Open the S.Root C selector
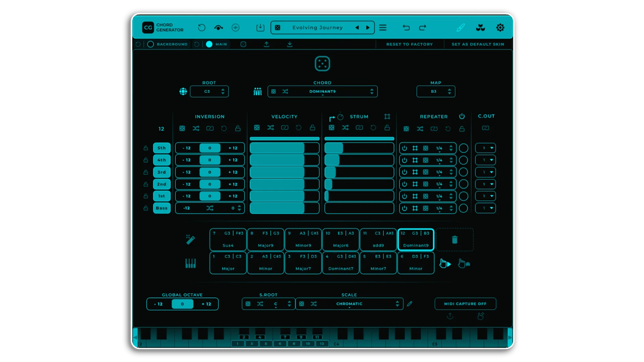The image size is (644, 362). pyautogui.click(x=268, y=304)
